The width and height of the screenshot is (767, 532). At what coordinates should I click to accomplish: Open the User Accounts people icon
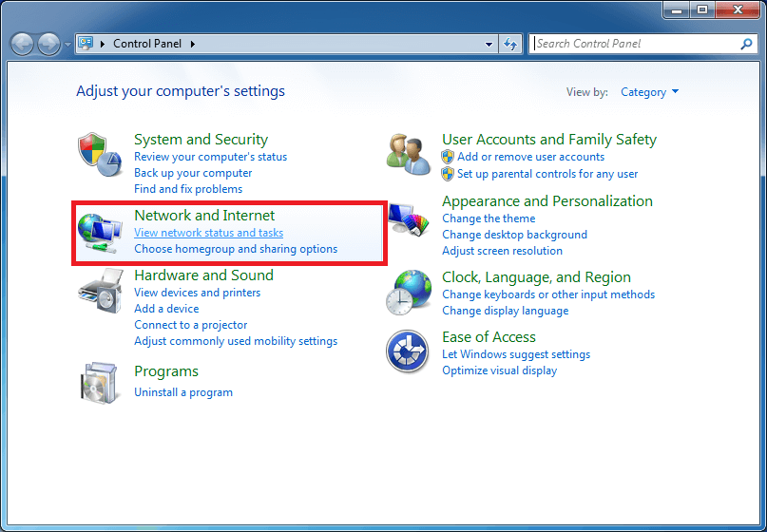click(x=409, y=155)
